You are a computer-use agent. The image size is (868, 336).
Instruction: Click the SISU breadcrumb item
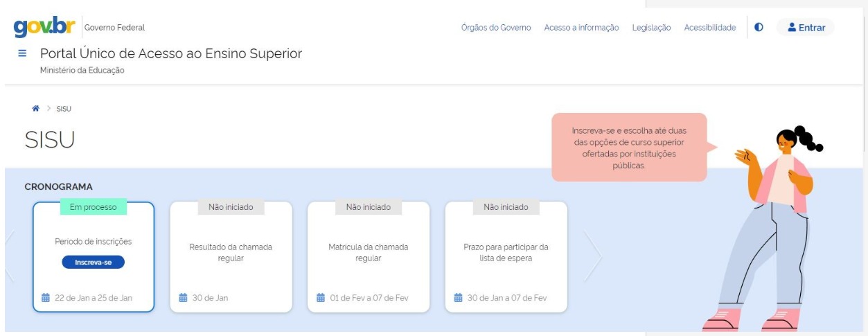(x=64, y=109)
